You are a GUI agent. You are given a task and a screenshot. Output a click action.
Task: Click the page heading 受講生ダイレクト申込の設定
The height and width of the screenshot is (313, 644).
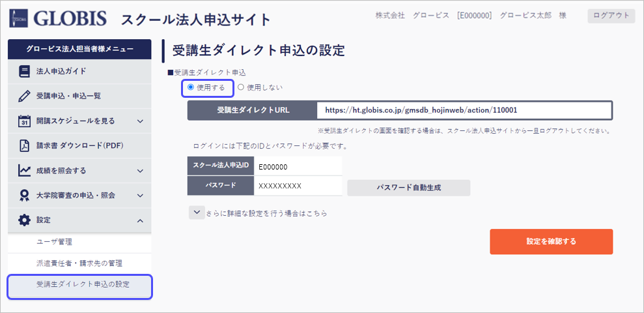coord(259,51)
